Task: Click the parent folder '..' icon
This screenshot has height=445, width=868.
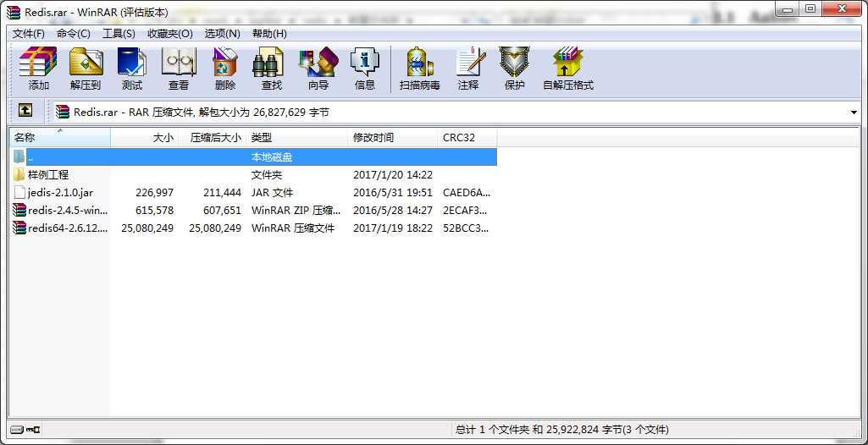Action: point(19,157)
